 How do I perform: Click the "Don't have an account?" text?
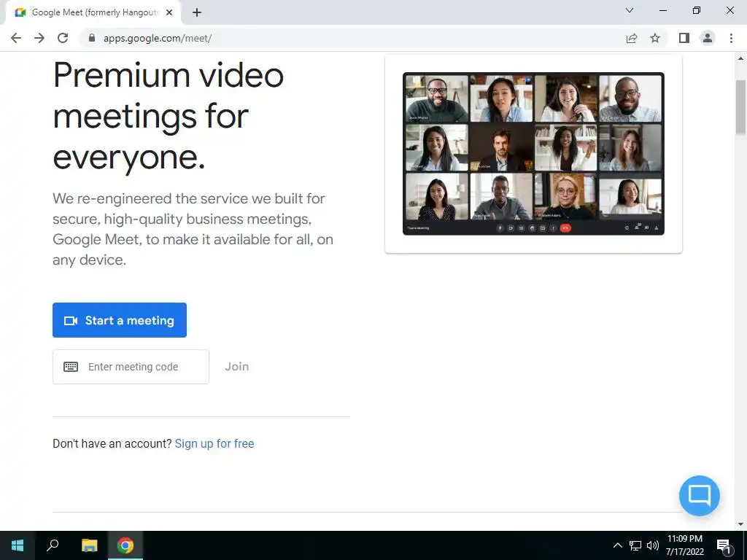point(112,443)
